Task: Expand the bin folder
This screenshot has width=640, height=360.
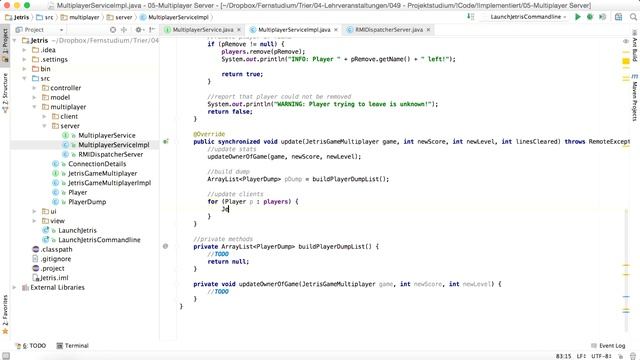Action: 24,69
